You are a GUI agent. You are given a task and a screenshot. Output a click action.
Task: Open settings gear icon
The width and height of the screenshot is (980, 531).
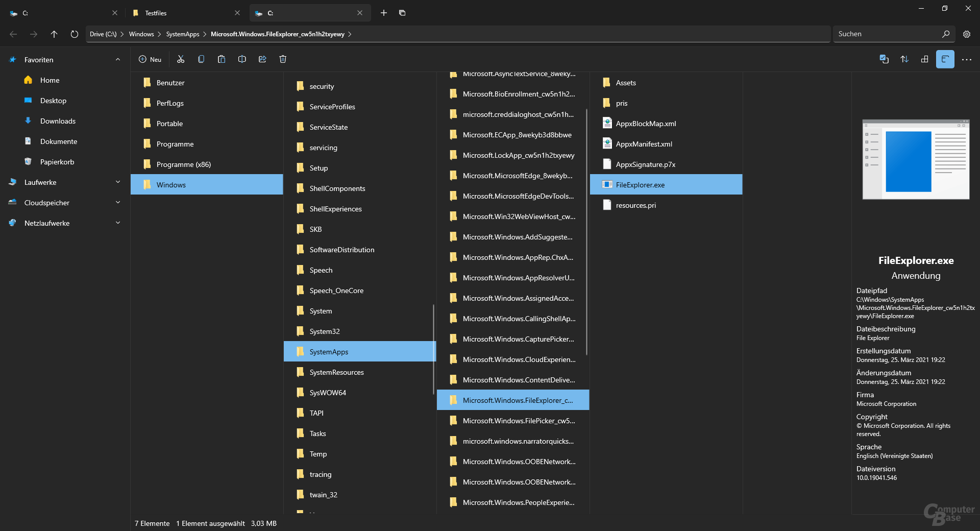[967, 34]
